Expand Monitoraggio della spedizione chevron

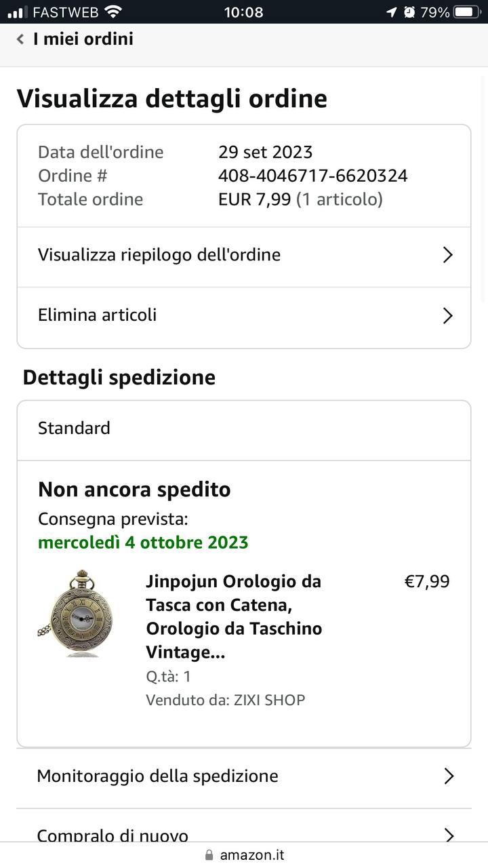[448, 776]
